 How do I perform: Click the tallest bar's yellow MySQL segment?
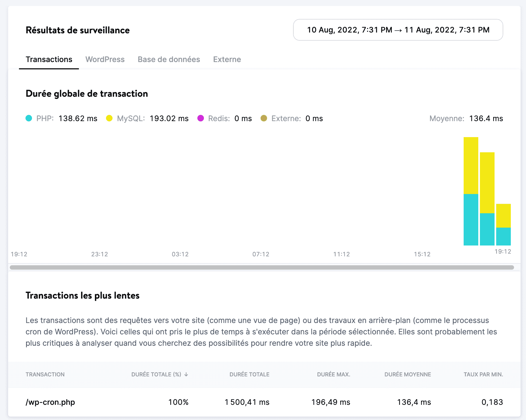(471, 165)
